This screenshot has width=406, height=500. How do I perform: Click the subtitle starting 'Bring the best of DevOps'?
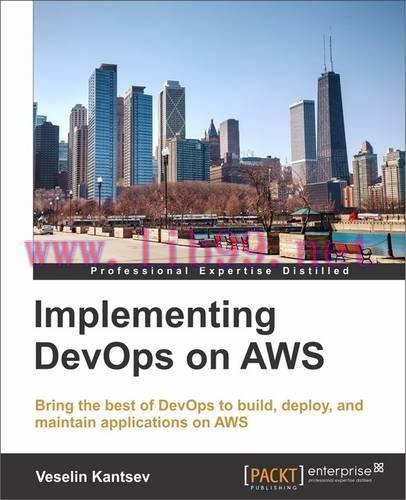pyautogui.click(x=199, y=414)
